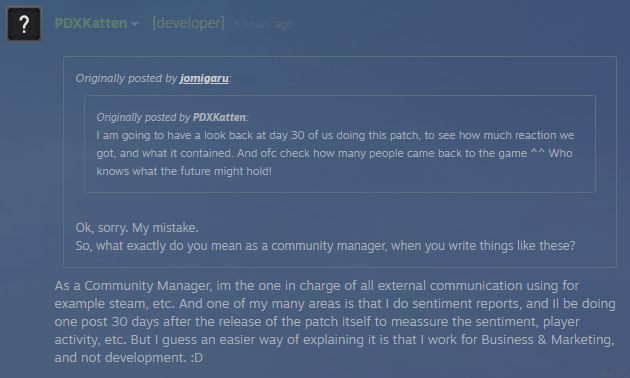Click 'got, and what it contained' line in nested quote

coord(334,153)
